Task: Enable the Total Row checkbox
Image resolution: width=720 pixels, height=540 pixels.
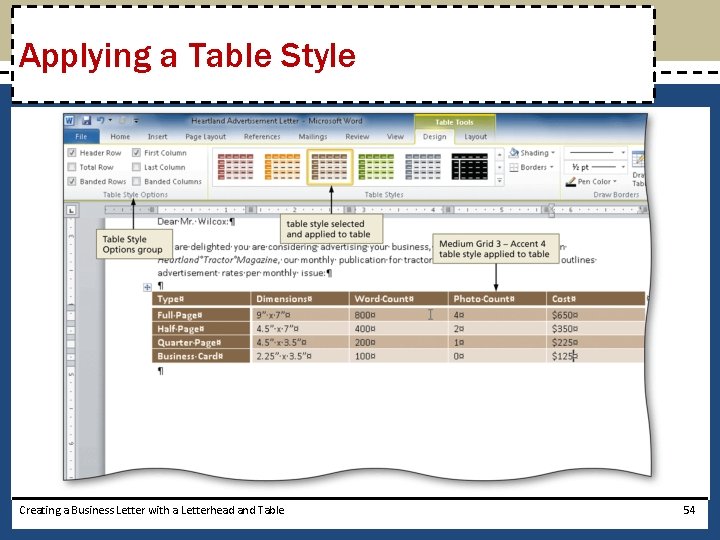Action: click(72, 167)
